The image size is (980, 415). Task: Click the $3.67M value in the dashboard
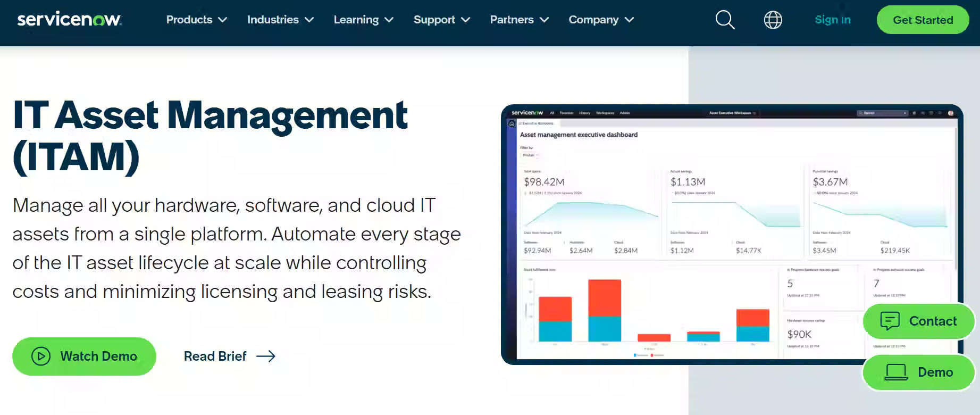pyautogui.click(x=830, y=182)
